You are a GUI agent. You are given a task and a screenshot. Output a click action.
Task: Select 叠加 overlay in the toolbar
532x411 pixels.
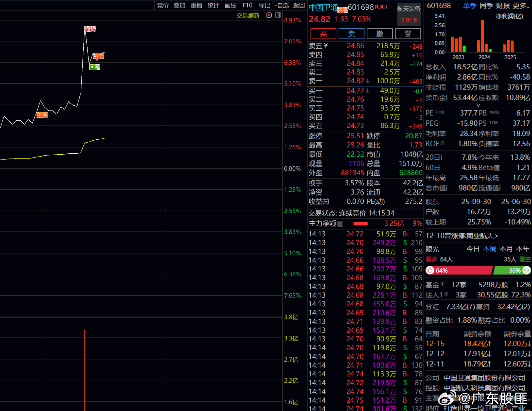179,5
